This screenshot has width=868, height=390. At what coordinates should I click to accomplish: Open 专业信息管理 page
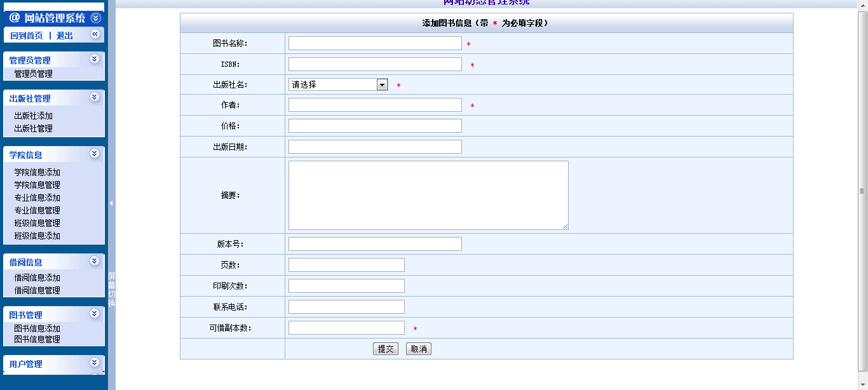coord(37,210)
